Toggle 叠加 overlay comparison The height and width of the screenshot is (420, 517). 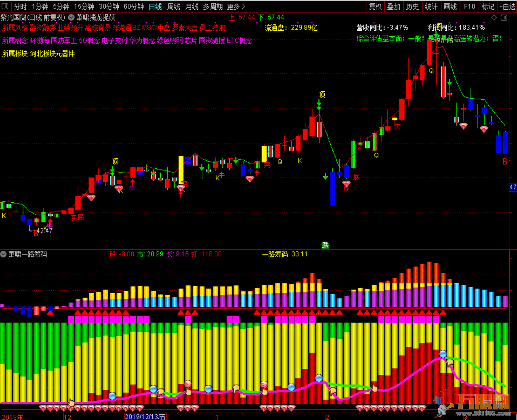(393, 6)
